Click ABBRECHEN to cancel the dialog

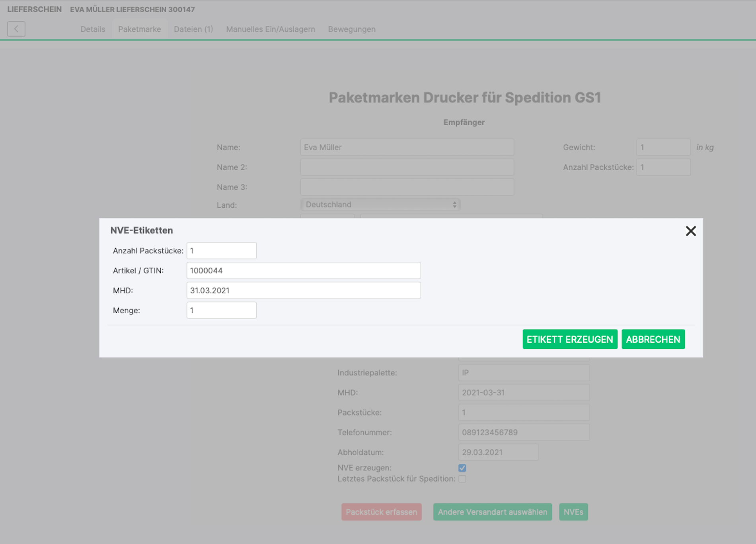point(653,339)
